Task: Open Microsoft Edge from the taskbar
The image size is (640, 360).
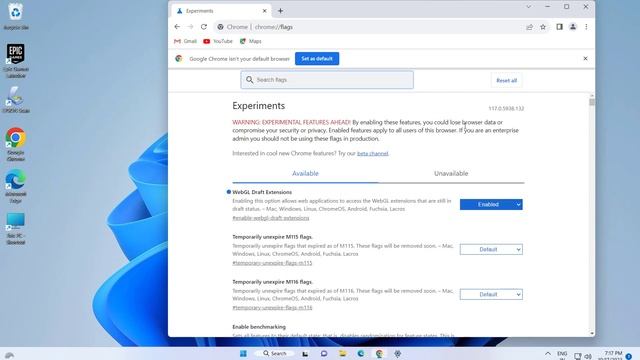Action: (x=361, y=353)
